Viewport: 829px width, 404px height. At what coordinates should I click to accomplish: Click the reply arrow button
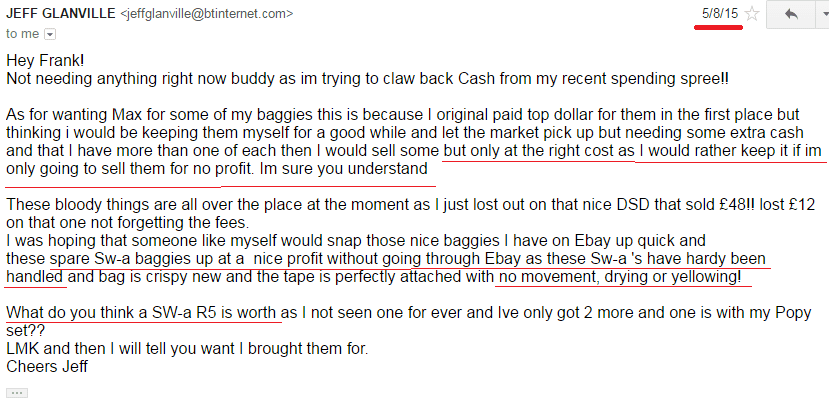click(x=791, y=14)
